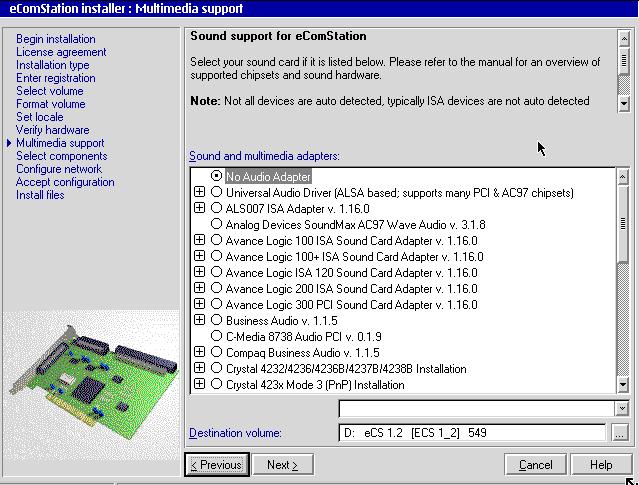
Task: Expand Avance Logic 100 ISA entry
Action: (199, 240)
